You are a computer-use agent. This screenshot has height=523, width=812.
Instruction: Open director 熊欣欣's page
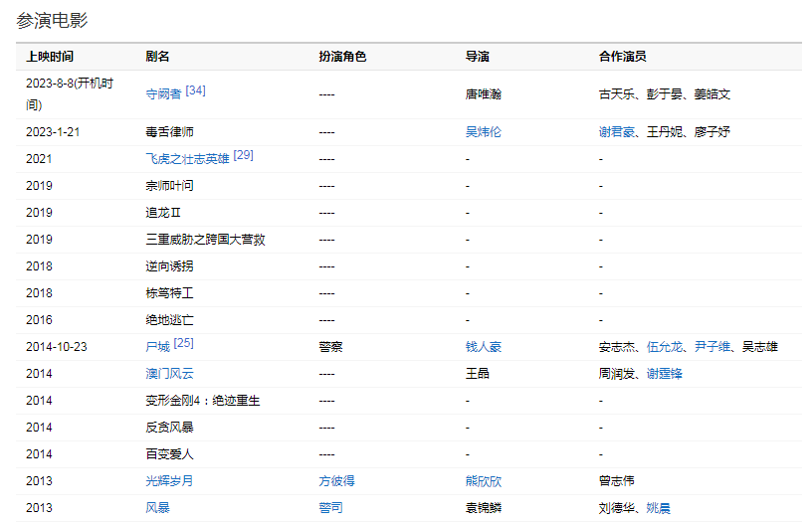[483, 481]
